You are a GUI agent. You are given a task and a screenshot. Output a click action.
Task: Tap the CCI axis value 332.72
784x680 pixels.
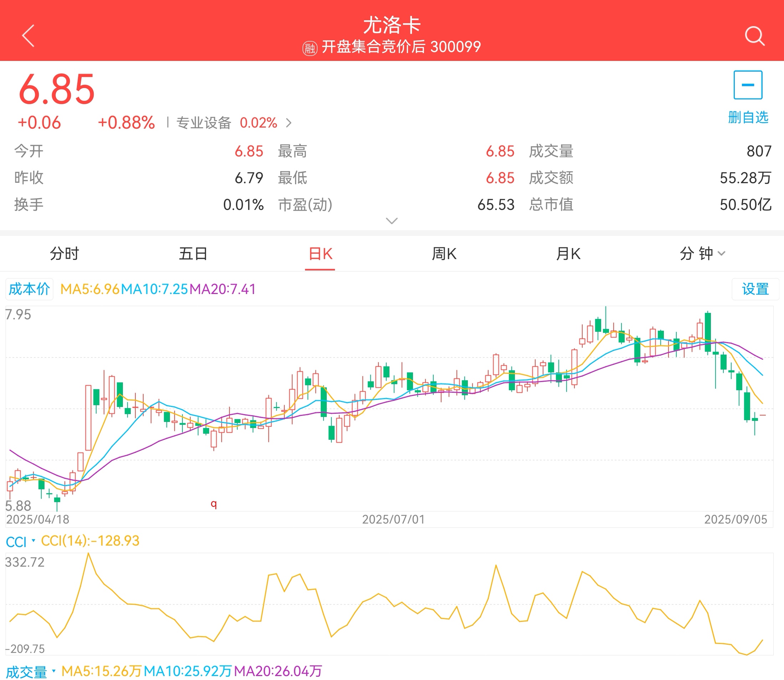tap(25, 562)
